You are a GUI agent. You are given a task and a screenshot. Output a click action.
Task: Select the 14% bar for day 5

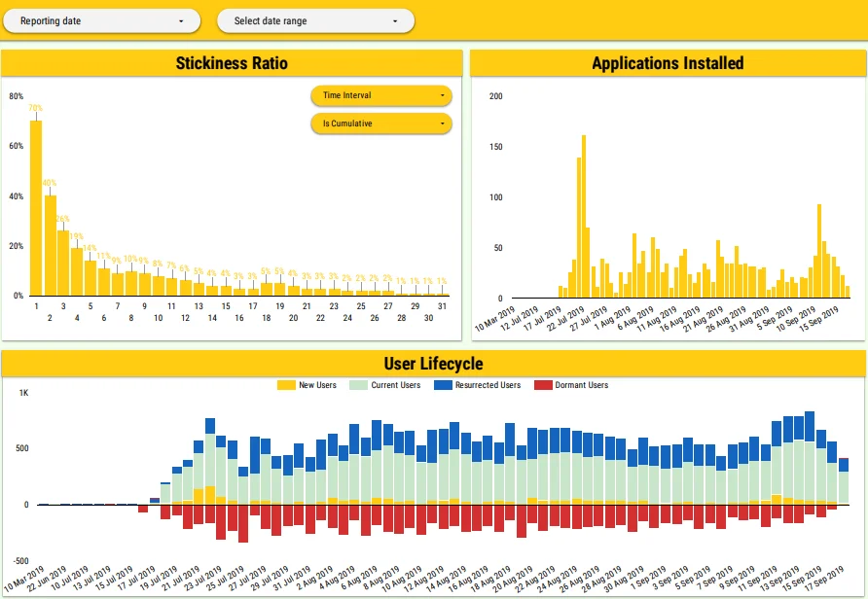coord(90,278)
